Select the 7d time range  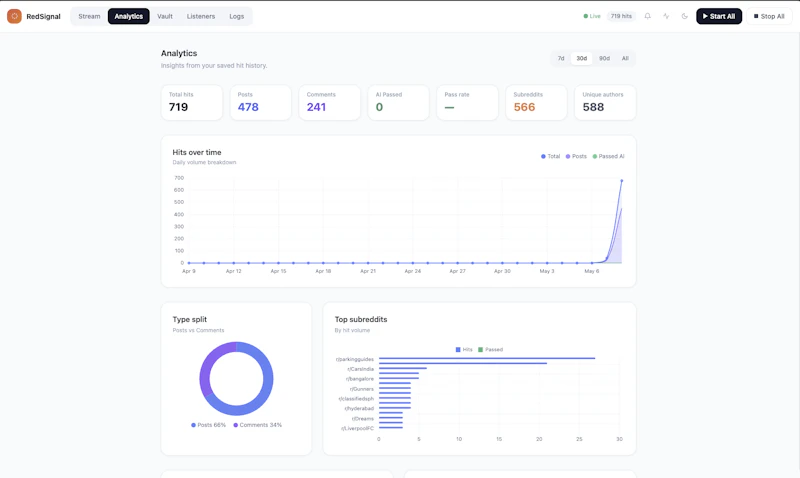(561, 58)
